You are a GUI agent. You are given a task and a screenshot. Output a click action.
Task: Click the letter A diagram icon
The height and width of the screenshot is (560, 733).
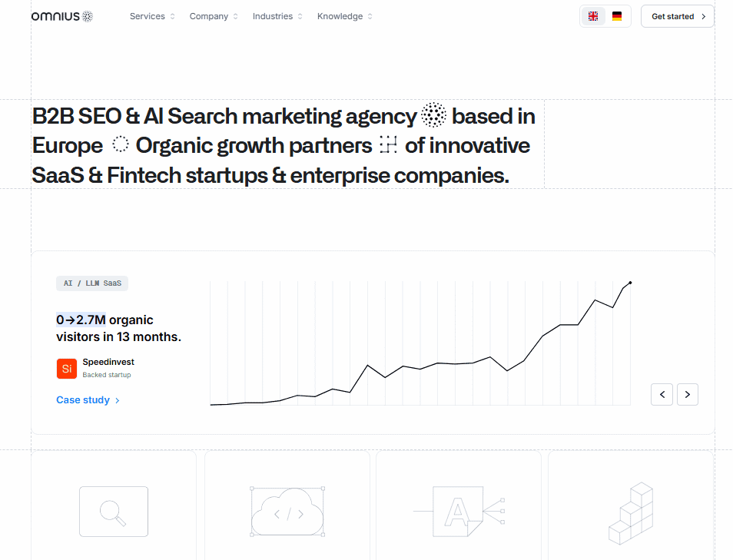[459, 510]
